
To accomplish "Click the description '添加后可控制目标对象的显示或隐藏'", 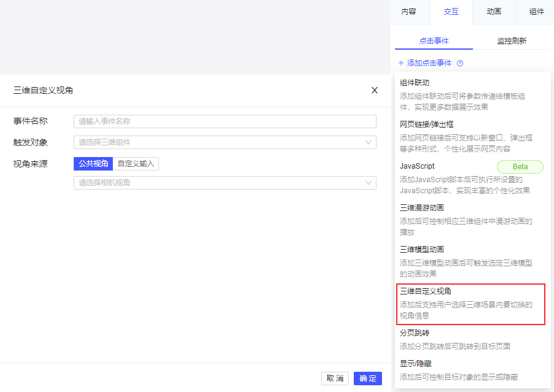I will click(x=459, y=377).
